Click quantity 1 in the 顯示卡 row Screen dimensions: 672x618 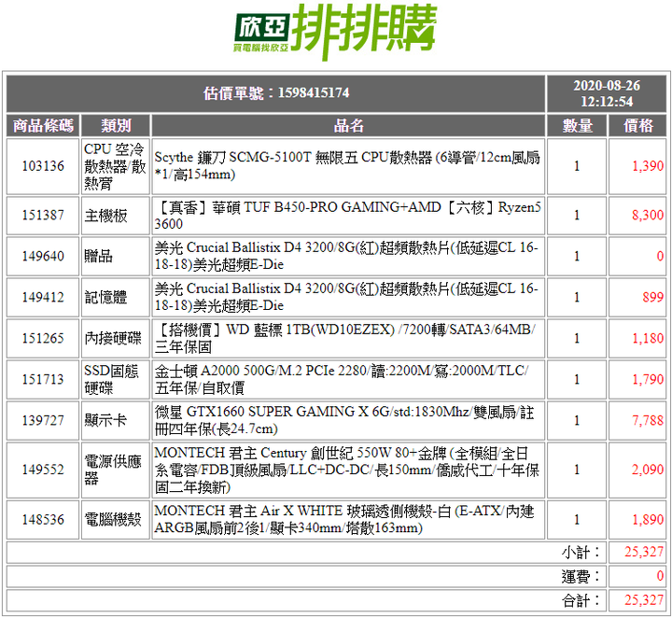click(x=577, y=420)
